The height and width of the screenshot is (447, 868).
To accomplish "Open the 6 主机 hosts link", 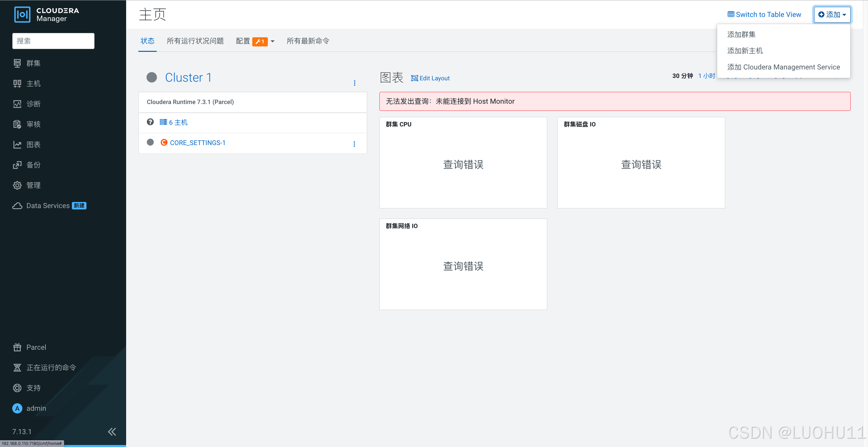I will (174, 122).
